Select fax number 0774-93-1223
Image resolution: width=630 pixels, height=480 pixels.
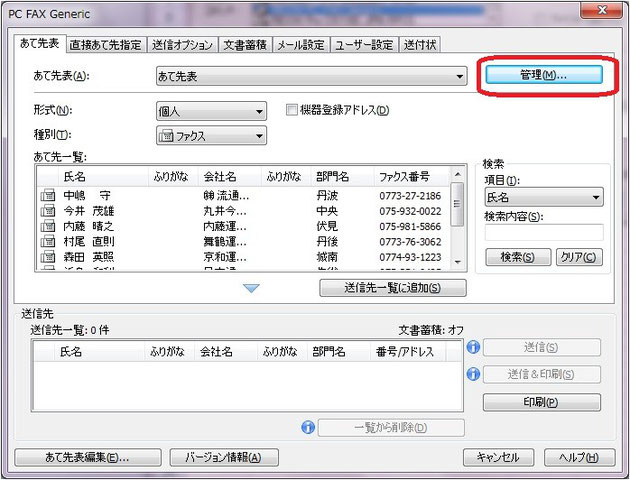[410, 257]
